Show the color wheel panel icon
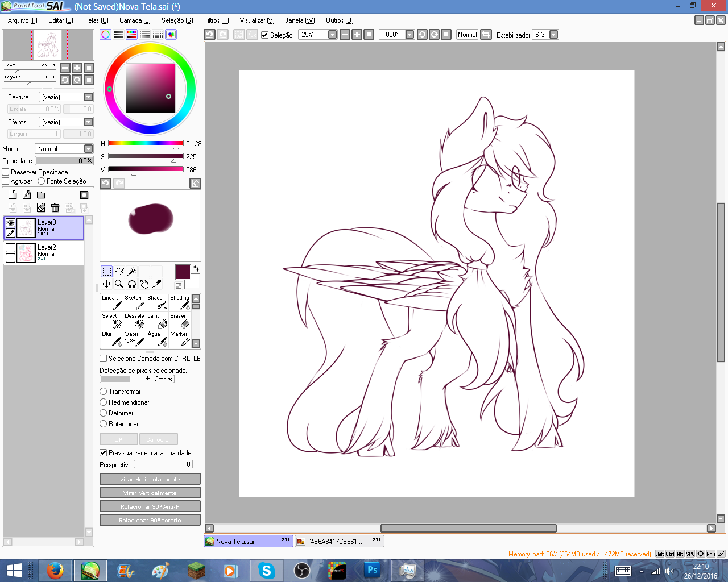Viewport: 728px width, 582px height. coord(105,34)
